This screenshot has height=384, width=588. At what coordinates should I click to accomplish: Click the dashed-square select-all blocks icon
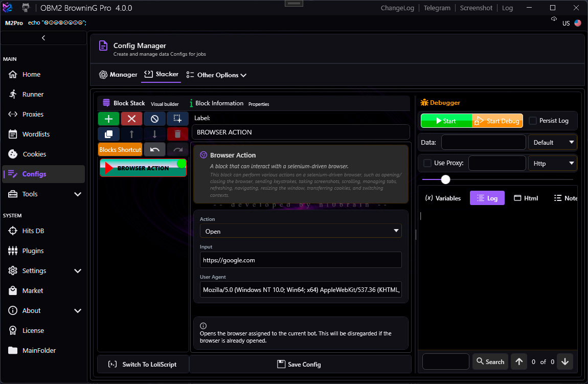177,119
